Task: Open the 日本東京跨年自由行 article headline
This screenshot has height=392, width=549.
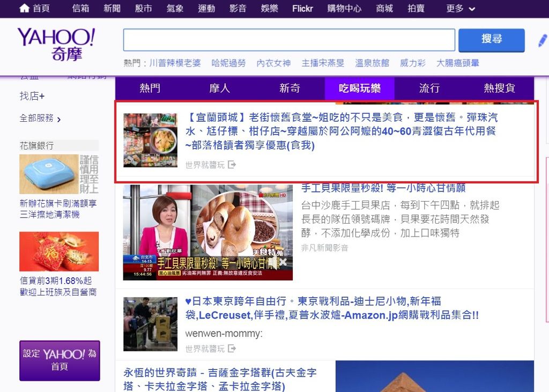Action: pyautogui.click(x=332, y=308)
